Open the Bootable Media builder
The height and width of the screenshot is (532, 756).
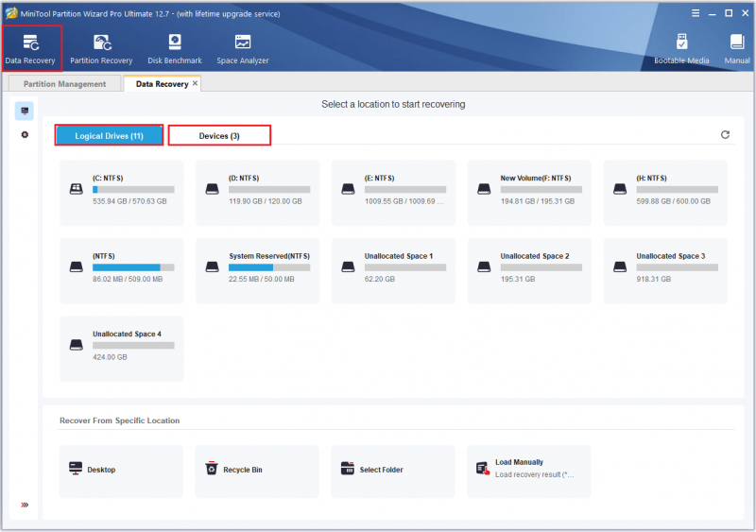click(x=681, y=49)
